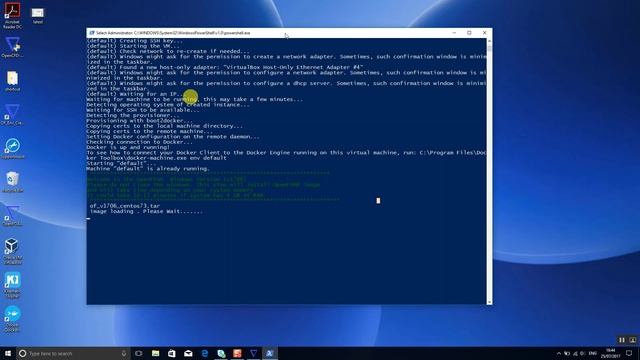
Task: Open Acrobat Reader DC desktop shortcut
Action: 12,16
